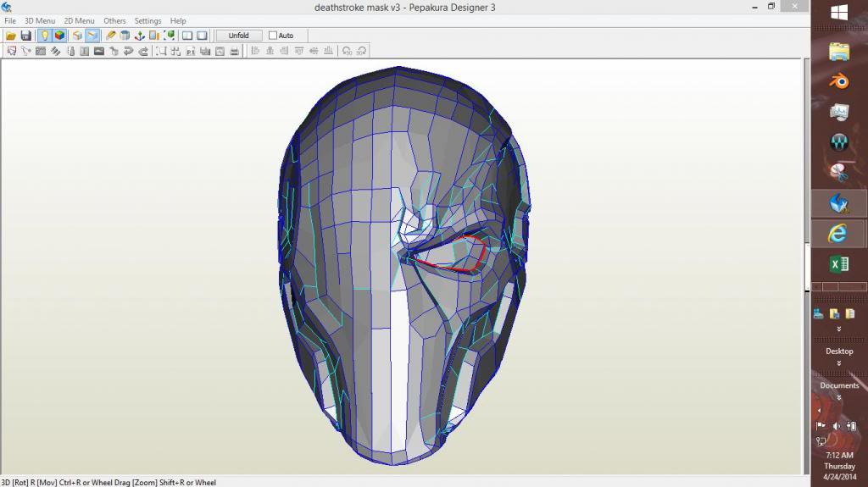Launch Blender from the taskbar
This screenshot has width=868, height=487.
pyautogui.click(x=839, y=81)
